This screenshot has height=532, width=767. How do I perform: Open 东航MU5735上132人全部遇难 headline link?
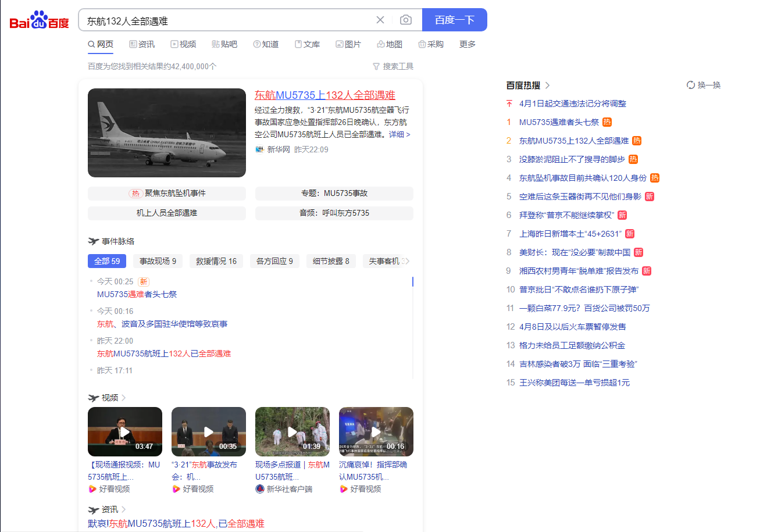pos(325,95)
